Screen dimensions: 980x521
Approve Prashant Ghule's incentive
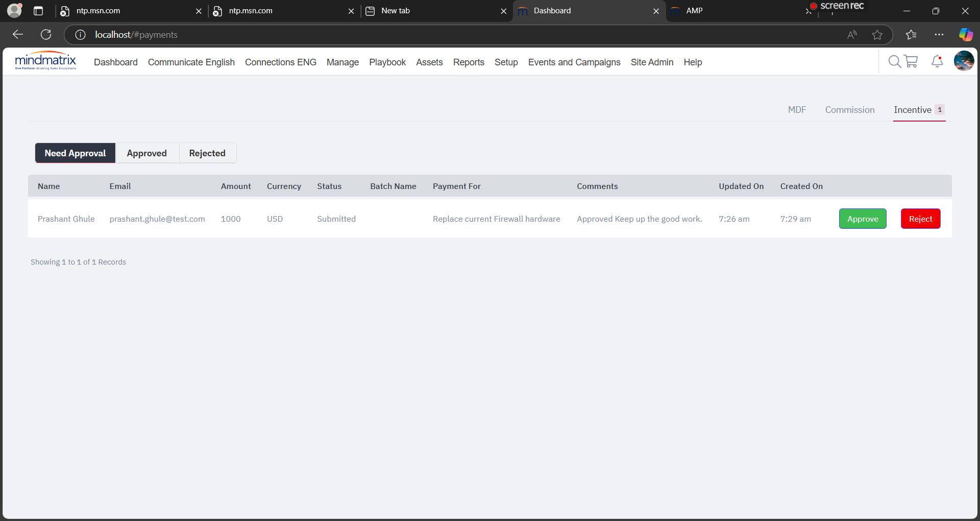(863, 219)
